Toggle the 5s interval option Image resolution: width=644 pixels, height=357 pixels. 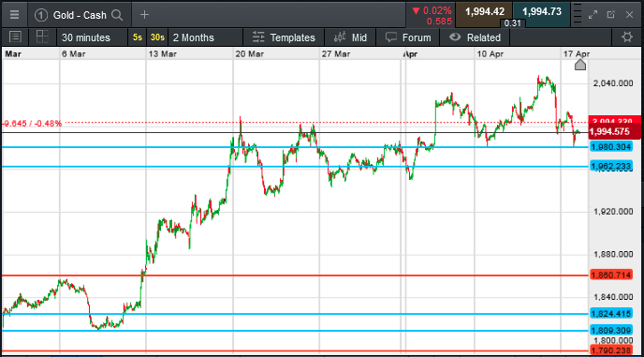pyautogui.click(x=138, y=37)
